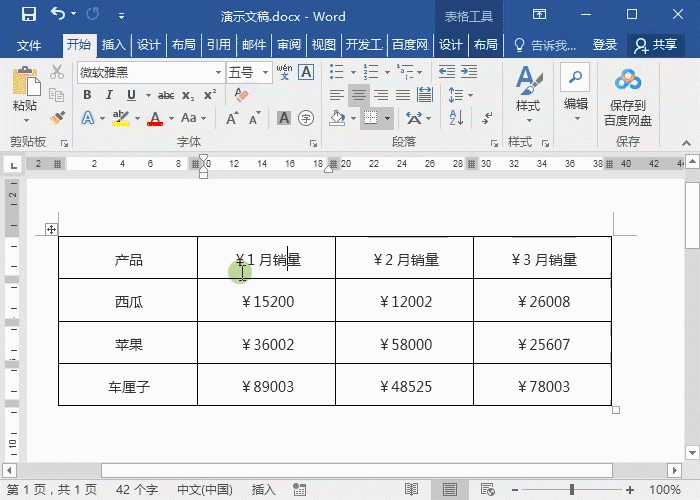
Task: Collapse the ribbon with the chevron
Action: pyautogui.click(x=686, y=143)
